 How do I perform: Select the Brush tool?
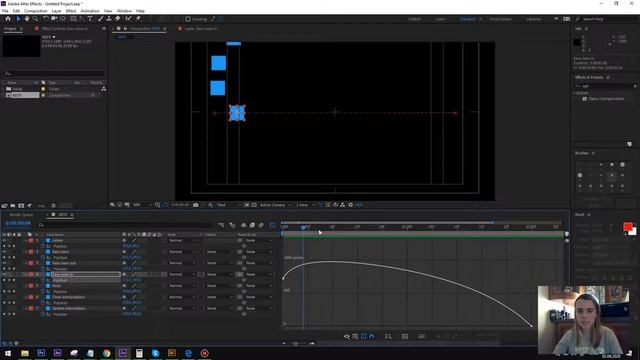(100, 19)
